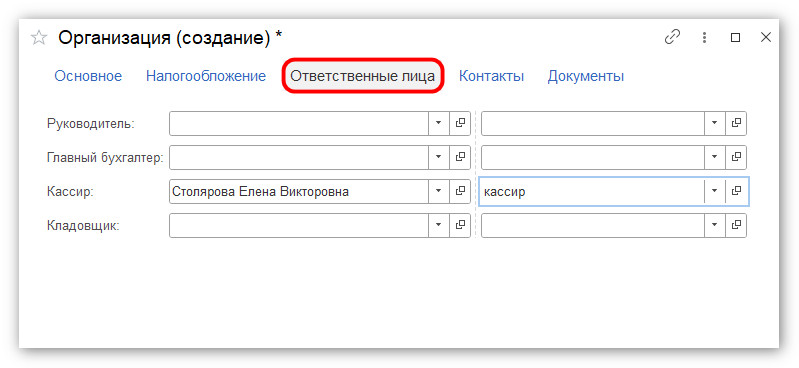The height and width of the screenshot is (368, 799).
Task: Open the three-dots more actions menu
Action: tap(705, 37)
